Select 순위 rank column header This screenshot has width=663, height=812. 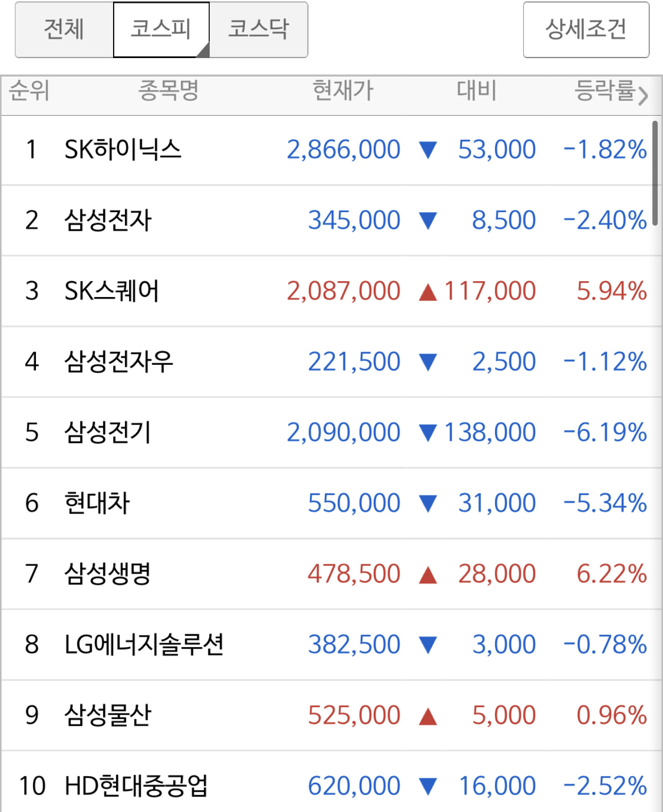(29, 90)
